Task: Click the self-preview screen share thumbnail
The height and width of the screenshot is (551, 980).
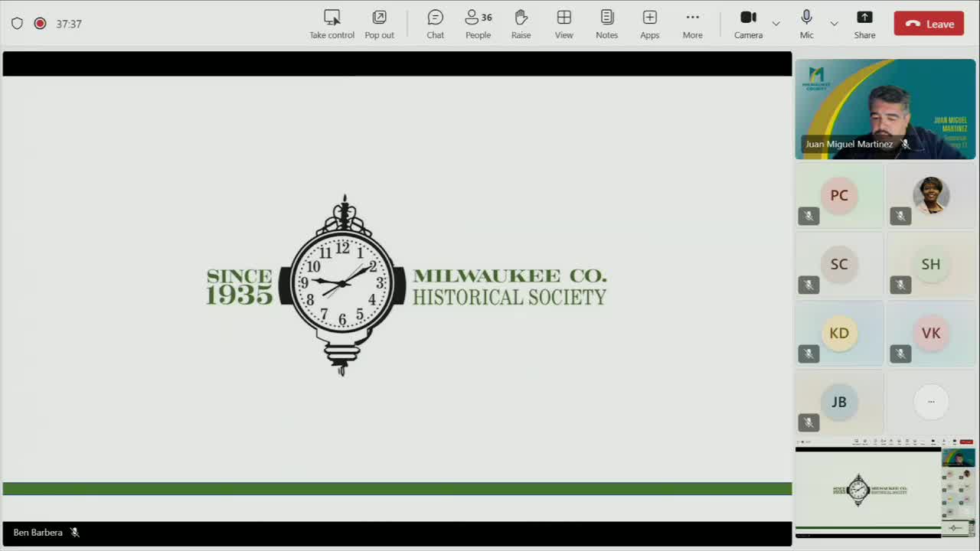Action: coord(885,488)
